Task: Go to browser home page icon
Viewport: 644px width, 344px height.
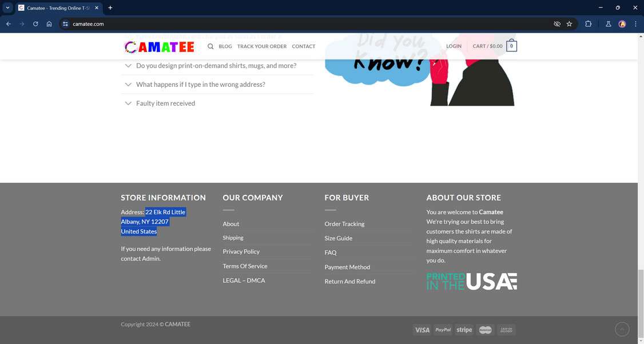Action: (49, 24)
